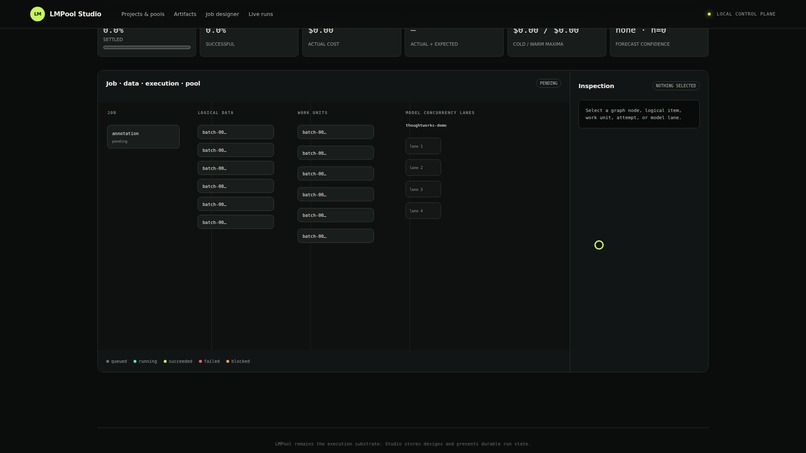
Task: Click the NOTHING SELECTED badge
Action: tap(675, 86)
